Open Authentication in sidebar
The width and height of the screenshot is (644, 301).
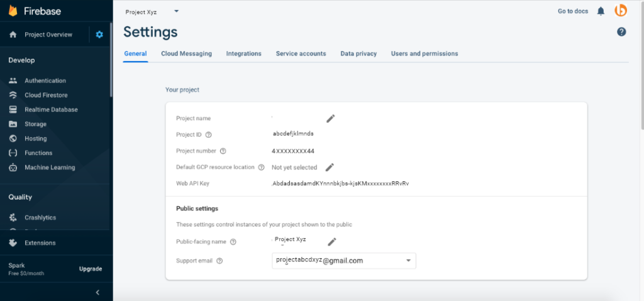coord(45,81)
